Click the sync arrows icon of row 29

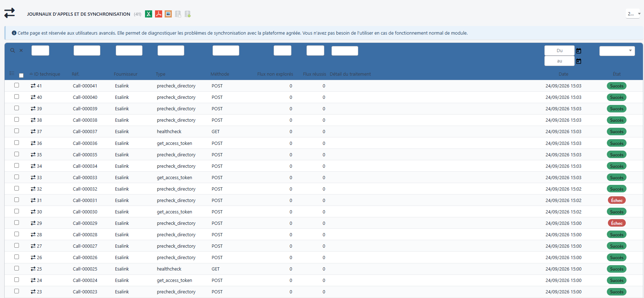tap(33, 223)
